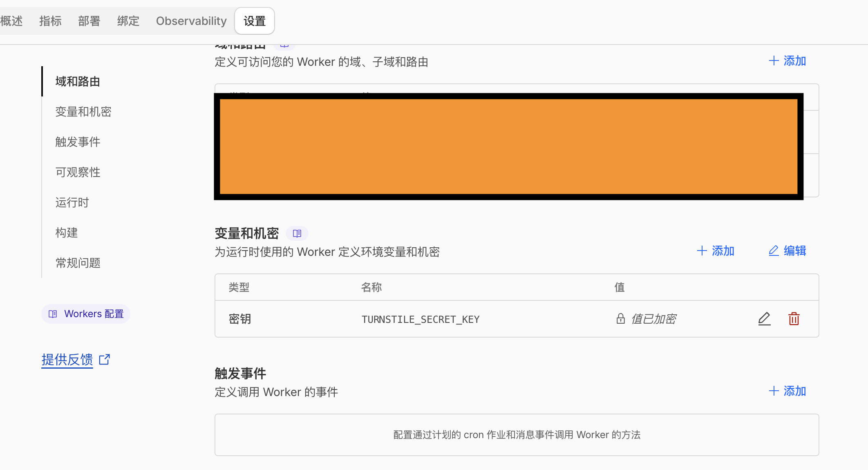Click the external link icon beside 提供反馈
Viewport: 868px width, 470px height.
click(105, 359)
